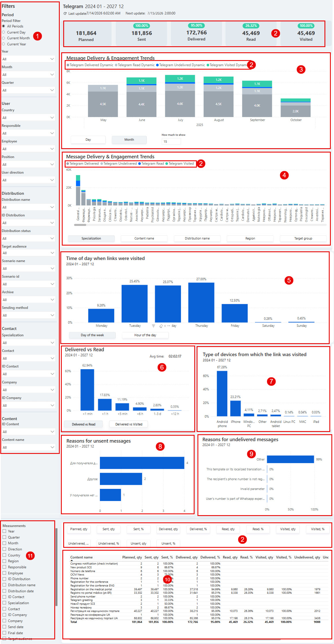The image size is (334, 644).
Task: Open the filter icon on weekday chart
Action: [x=154, y=326]
